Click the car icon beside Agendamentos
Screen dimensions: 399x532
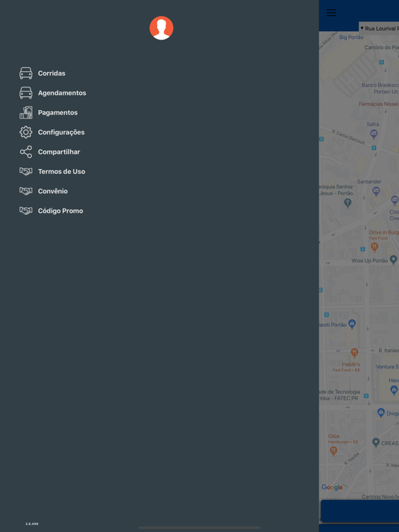26,93
